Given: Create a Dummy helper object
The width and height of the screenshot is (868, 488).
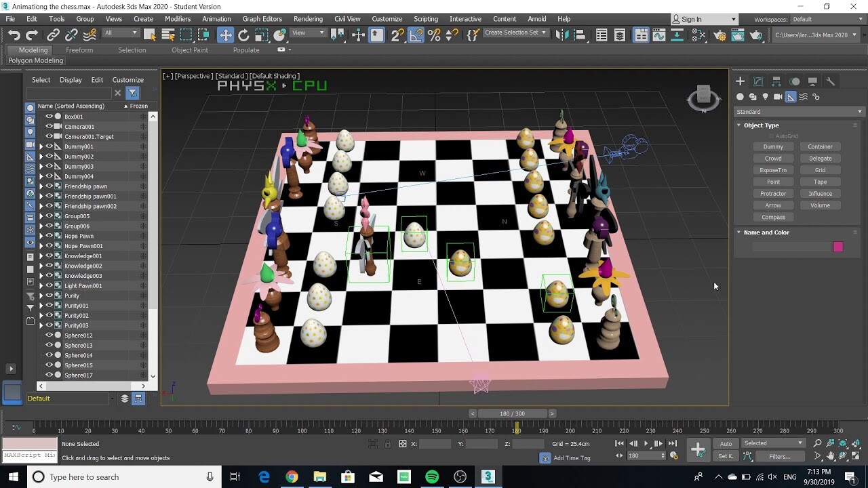Looking at the screenshot, I should coord(773,146).
